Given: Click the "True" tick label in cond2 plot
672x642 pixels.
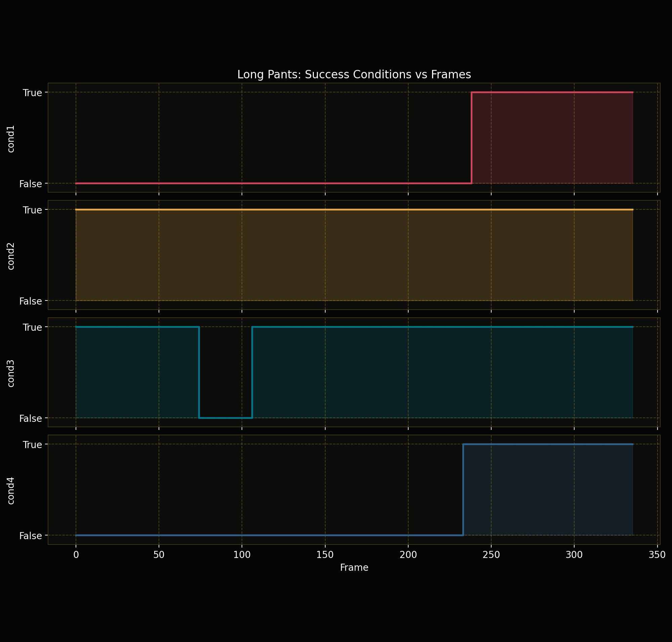Looking at the screenshot, I should 33,210.
